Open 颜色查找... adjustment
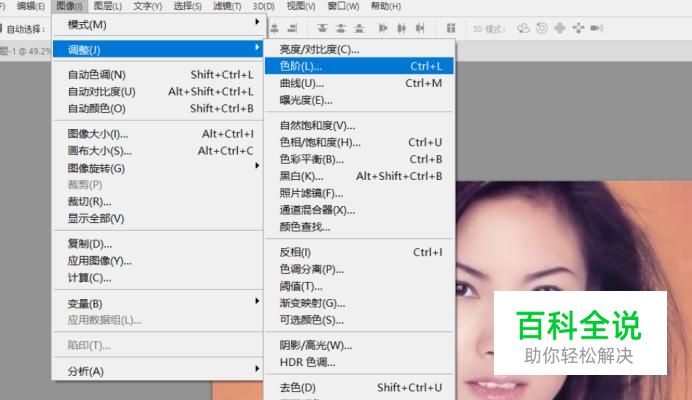Viewport: 692px width, 400px height. [359, 227]
